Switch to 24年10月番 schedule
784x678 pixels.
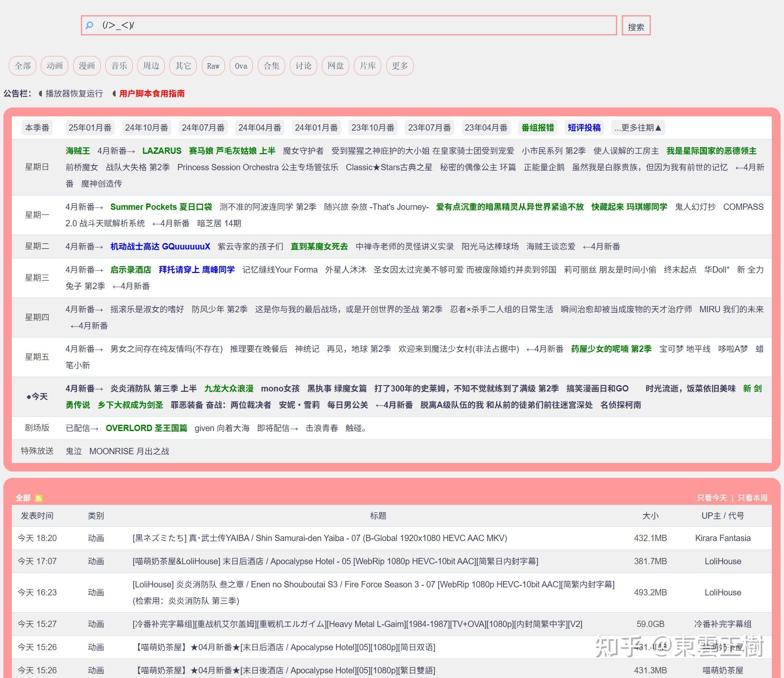coord(147,128)
